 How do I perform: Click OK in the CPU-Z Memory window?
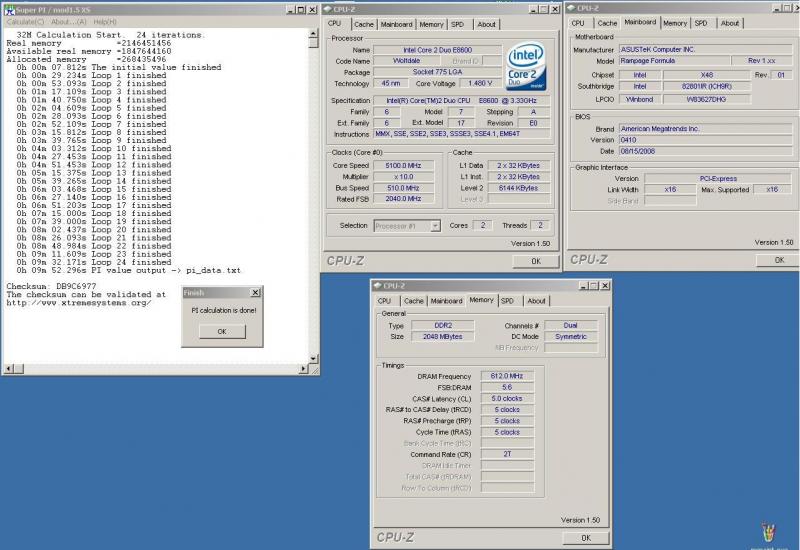pos(586,538)
